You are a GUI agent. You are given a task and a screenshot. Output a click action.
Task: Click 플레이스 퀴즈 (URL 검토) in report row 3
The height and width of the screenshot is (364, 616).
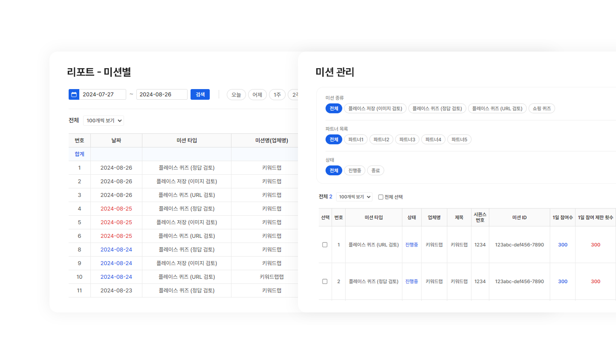(187, 195)
